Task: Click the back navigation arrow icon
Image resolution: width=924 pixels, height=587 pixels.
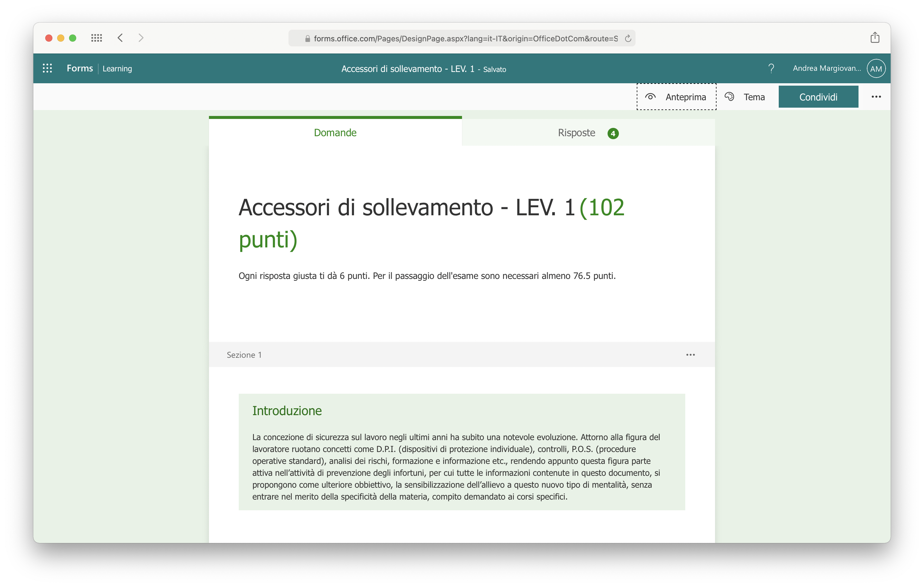Action: (121, 38)
